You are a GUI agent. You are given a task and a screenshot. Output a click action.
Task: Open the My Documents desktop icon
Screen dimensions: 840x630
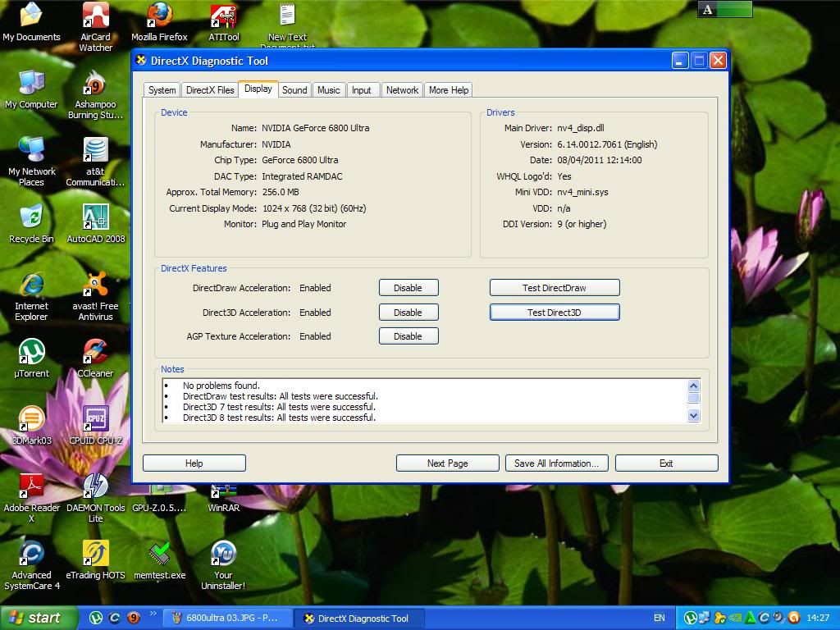[31, 21]
